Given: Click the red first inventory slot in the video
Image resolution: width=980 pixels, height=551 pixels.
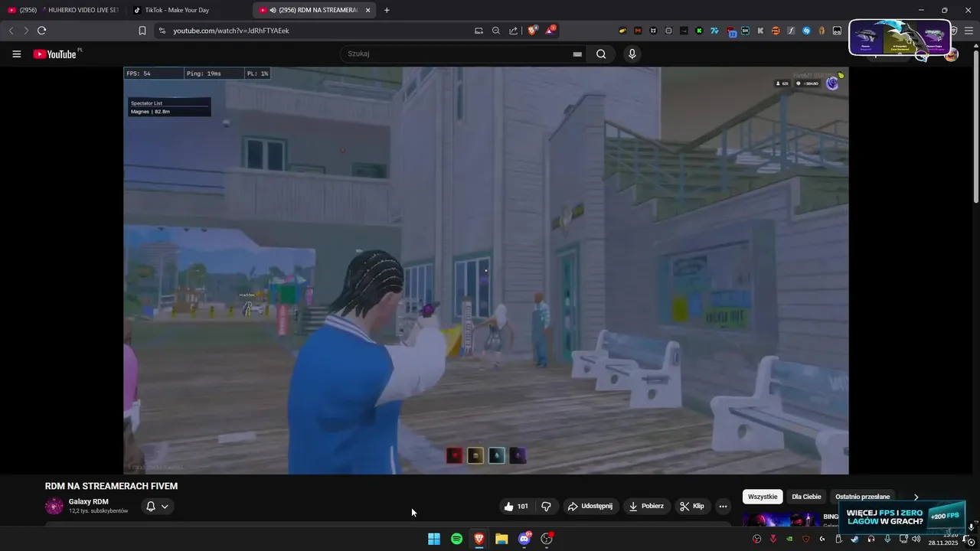Looking at the screenshot, I should (x=454, y=455).
